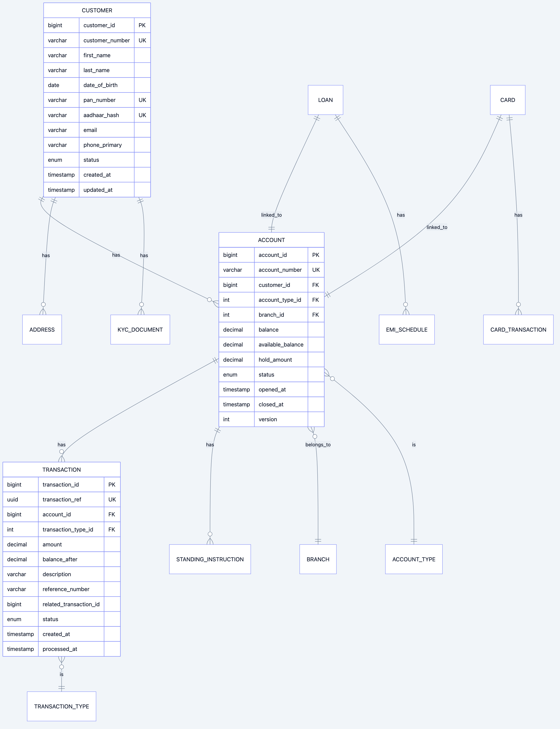The height and width of the screenshot is (729, 560).
Task: Click the EMI_SCHEDULE entity
Action: (407, 330)
